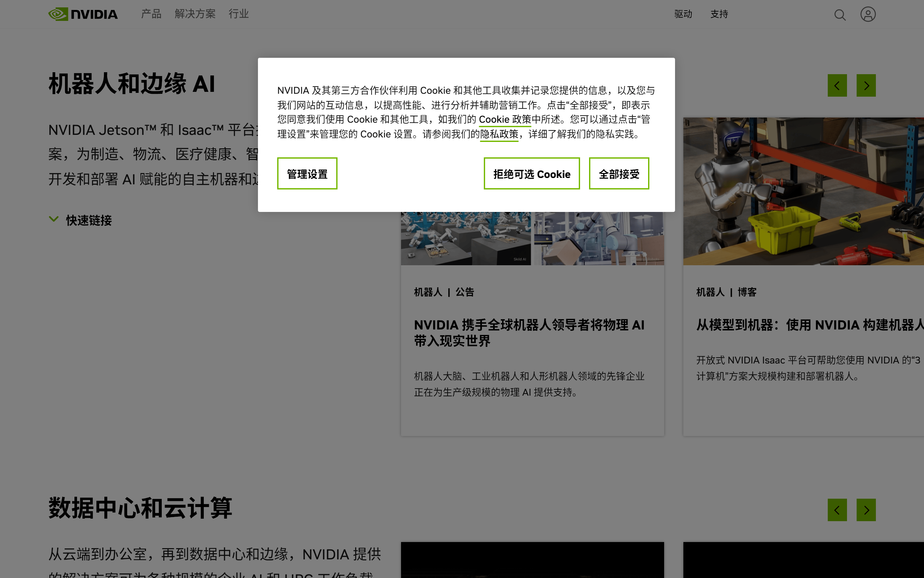This screenshot has height=578, width=924.
Task: Click the 数据中心和云计算 heading
Action: tap(140, 508)
